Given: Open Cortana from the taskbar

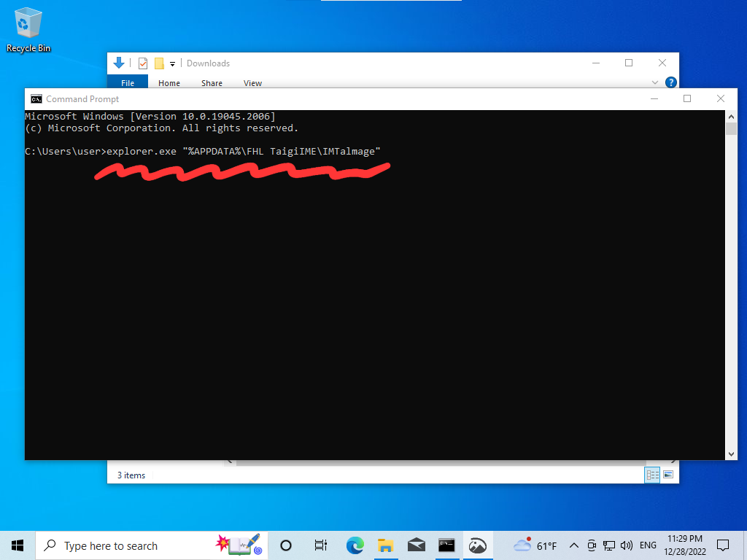Looking at the screenshot, I should (286, 545).
